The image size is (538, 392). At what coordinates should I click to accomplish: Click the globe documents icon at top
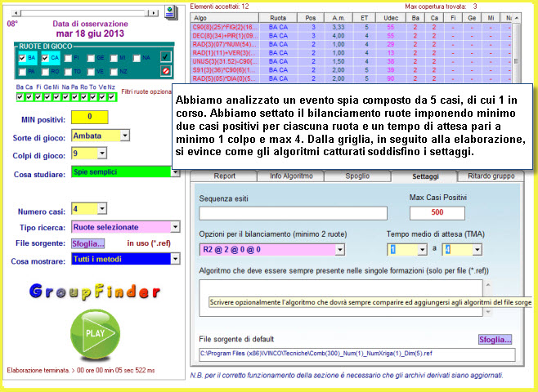(x=171, y=13)
